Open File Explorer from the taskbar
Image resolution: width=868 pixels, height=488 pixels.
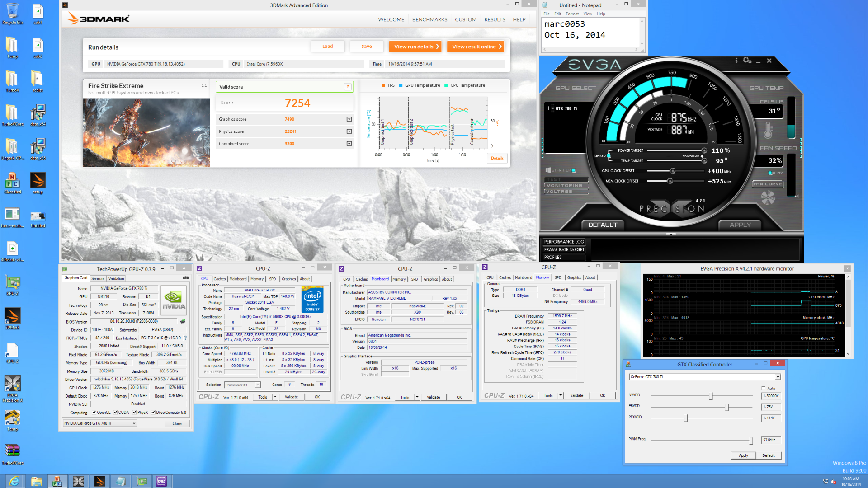pos(36,481)
